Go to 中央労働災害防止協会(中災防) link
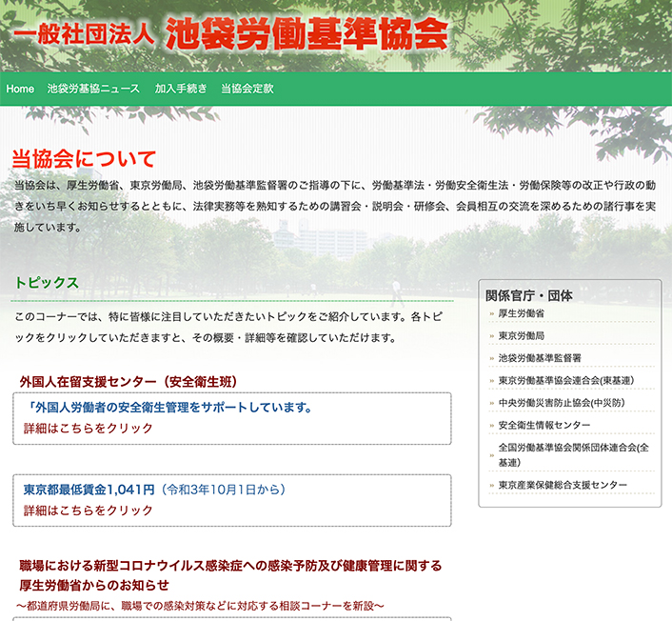The height and width of the screenshot is (621, 672). click(562, 402)
